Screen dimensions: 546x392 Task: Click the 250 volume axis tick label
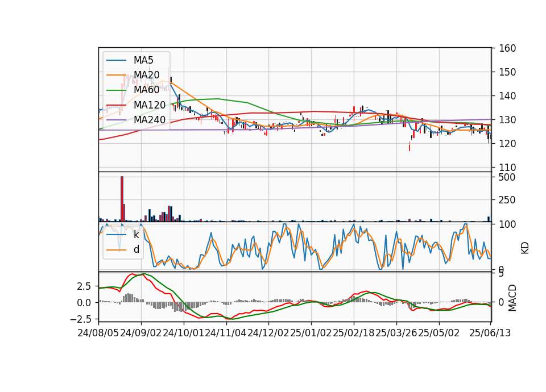507,200
